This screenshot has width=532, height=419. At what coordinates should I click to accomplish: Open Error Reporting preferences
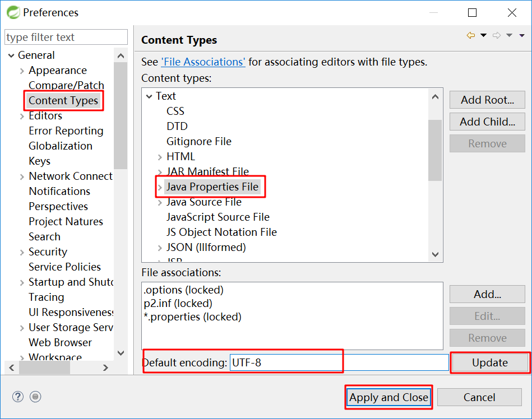click(66, 131)
